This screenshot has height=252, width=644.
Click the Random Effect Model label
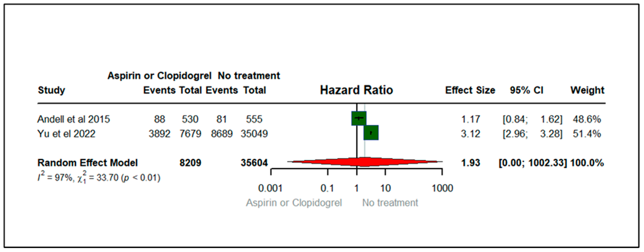click(88, 163)
